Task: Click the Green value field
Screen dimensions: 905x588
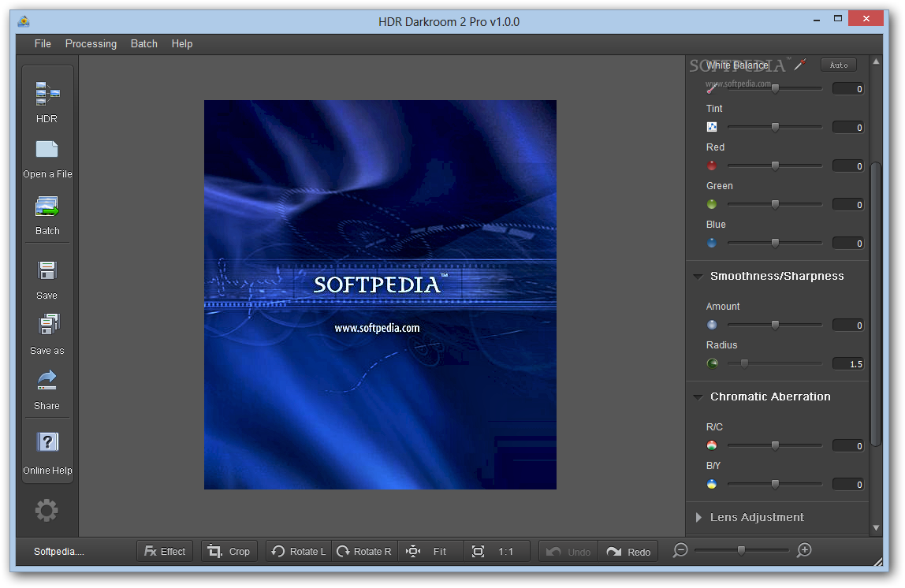Action: coord(848,205)
